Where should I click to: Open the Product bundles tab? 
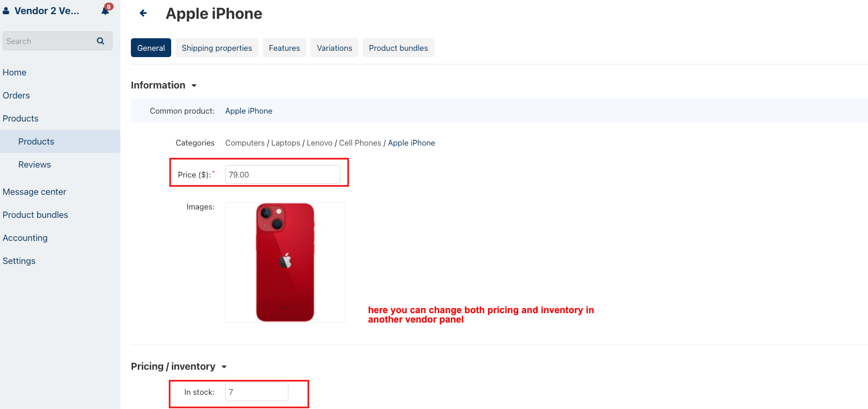398,48
